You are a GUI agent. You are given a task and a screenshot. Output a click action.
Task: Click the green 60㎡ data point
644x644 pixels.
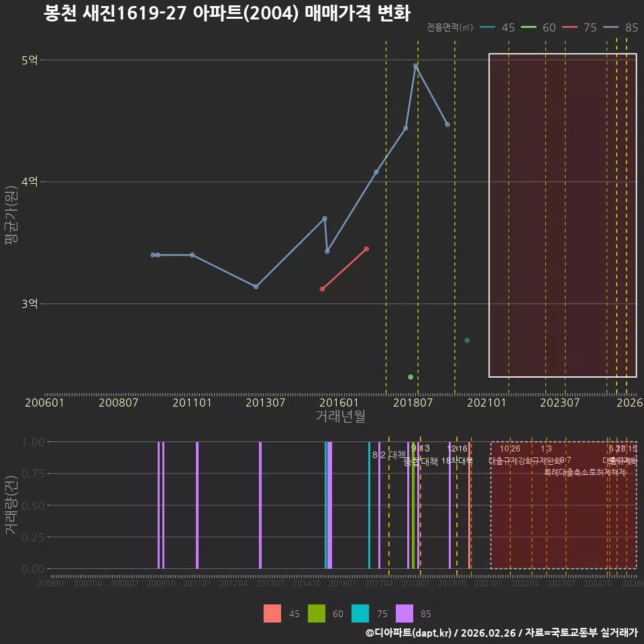(411, 377)
